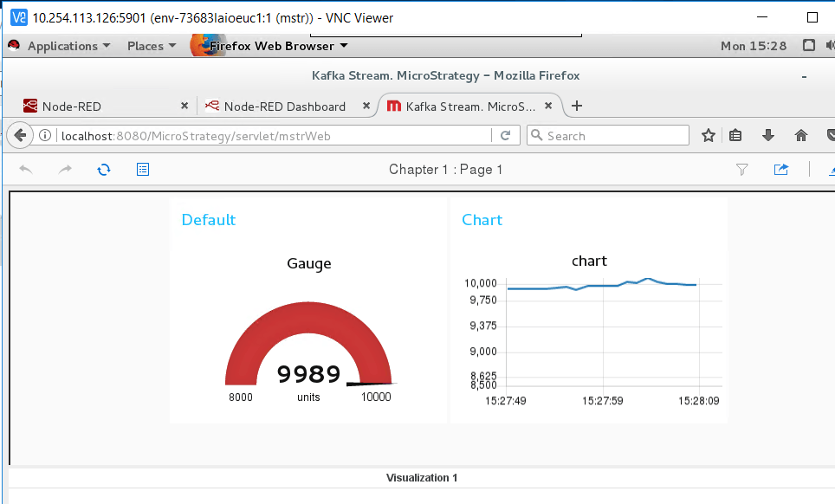Expand the Places menu

click(x=151, y=46)
